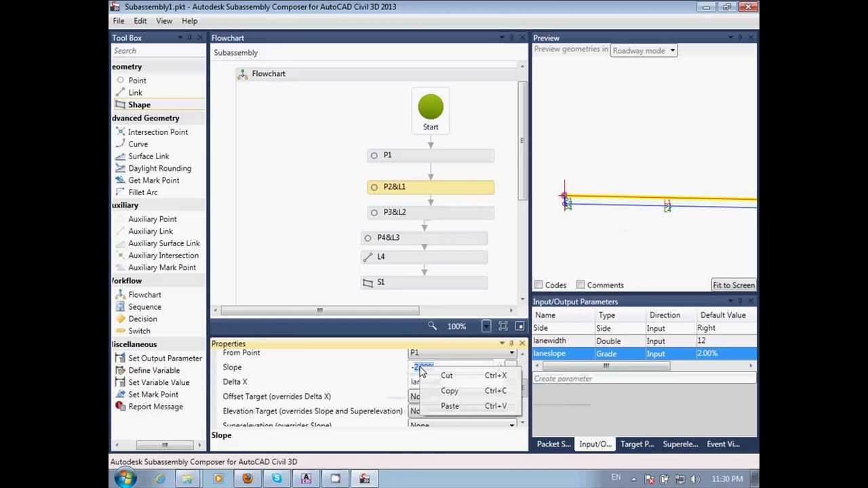868x488 pixels.
Task: Switch to the Input/Output tab
Action: pos(595,445)
